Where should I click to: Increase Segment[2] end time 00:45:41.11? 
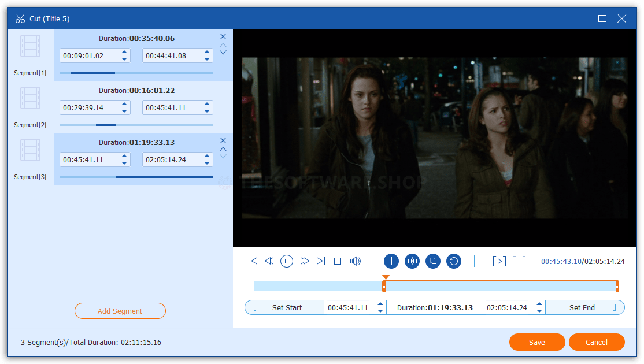click(x=207, y=104)
